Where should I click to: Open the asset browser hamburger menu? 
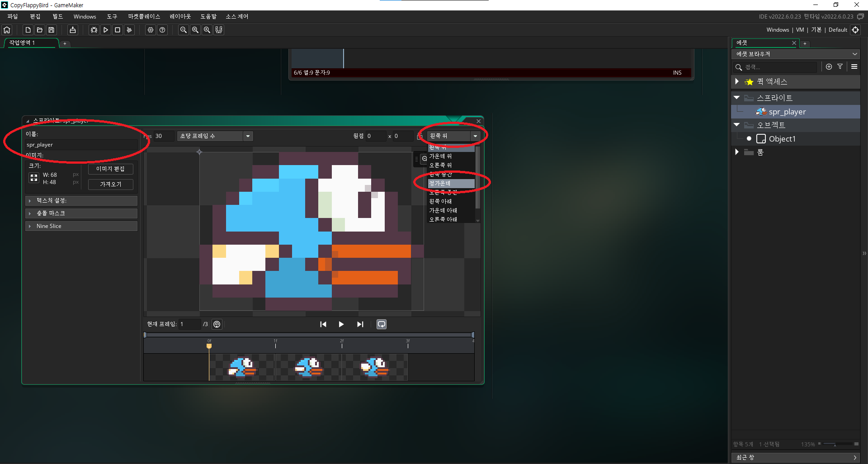click(854, 67)
